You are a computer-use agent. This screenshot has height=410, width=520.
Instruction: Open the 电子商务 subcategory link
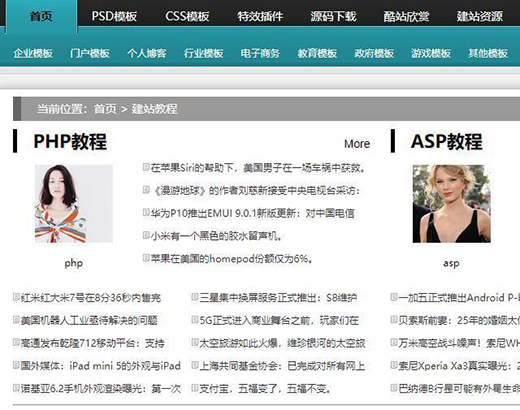pos(260,53)
